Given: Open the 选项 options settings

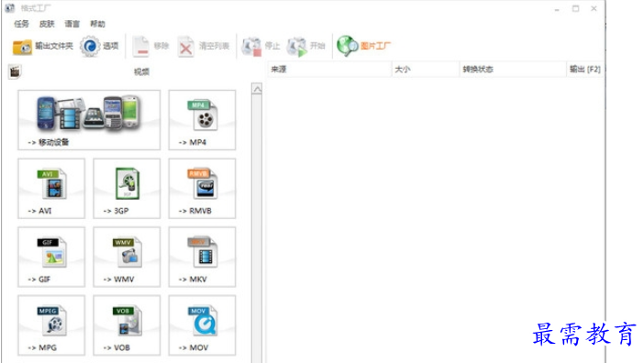Looking at the screenshot, I should pos(99,46).
